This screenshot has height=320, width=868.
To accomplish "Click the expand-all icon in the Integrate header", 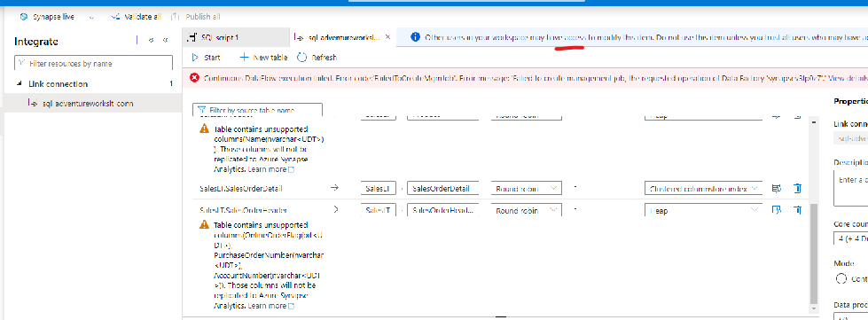I will coord(151,41).
